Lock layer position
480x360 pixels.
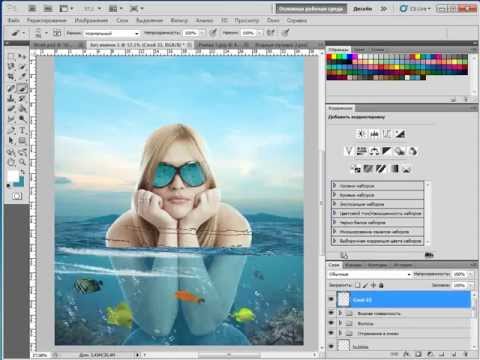click(x=373, y=285)
